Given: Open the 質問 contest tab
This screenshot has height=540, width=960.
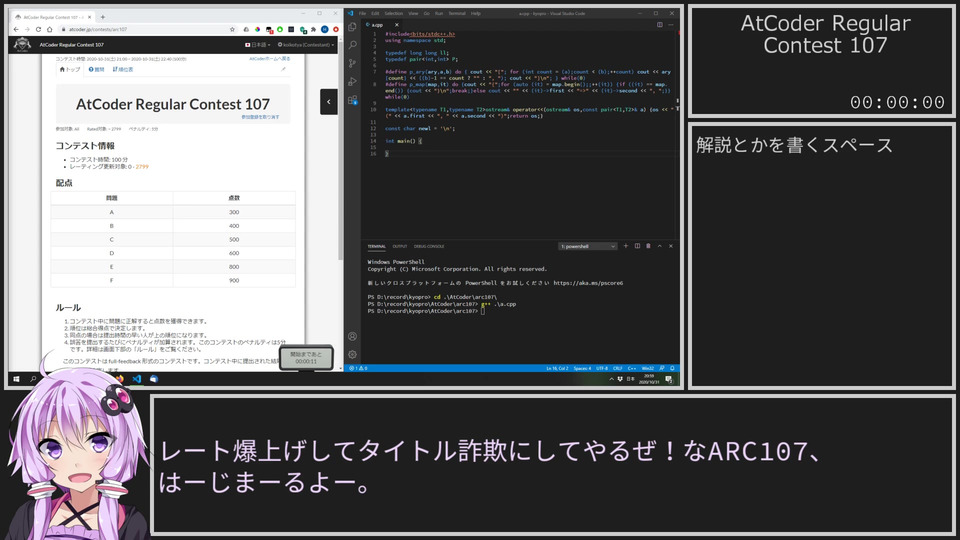Looking at the screenshot, I should (x=97, y=69).
